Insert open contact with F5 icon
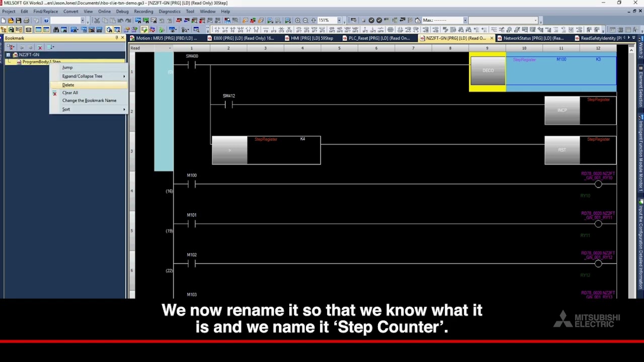Screen dimensions: 644x362 click(x=217, y=30)
